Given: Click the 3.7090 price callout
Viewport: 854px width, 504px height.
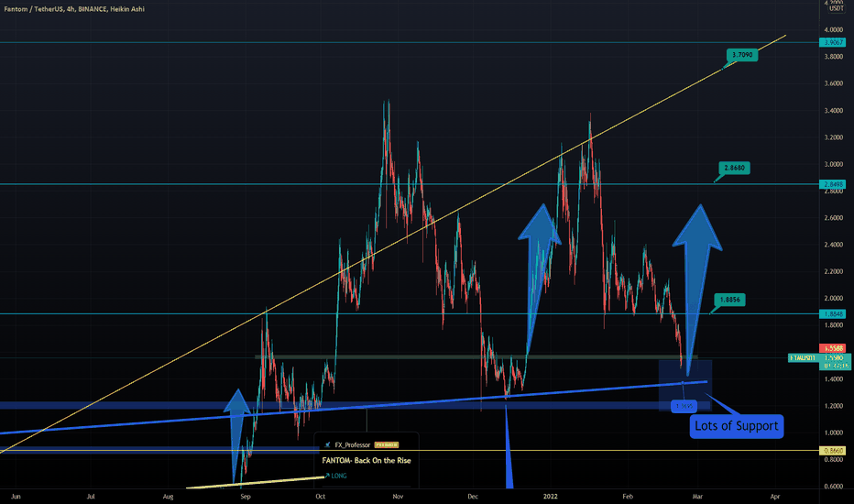Looking at the screenshot, I should pyautogui.click(x=742, y=55).
